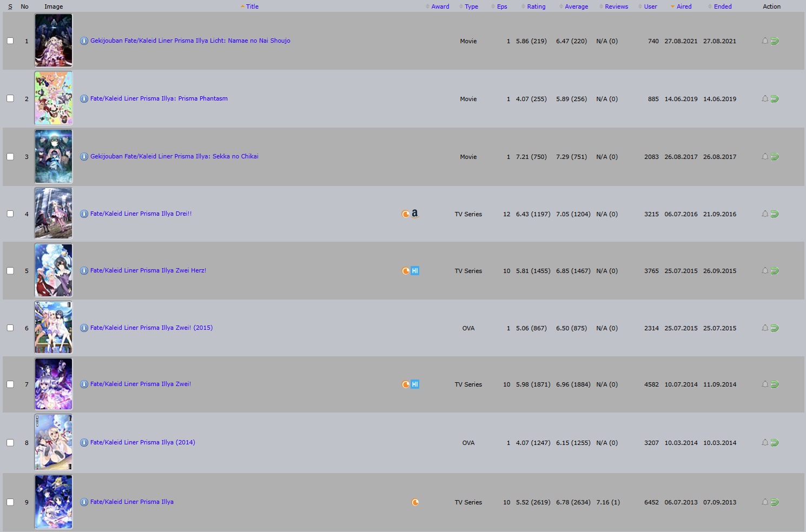Image resolution: width=806 pixels, height=532 pixels.
Task: Open Fate/Kaleid Liner Prisma Illya: Prisma Phantasm link
Action: (x=158, y=98)
